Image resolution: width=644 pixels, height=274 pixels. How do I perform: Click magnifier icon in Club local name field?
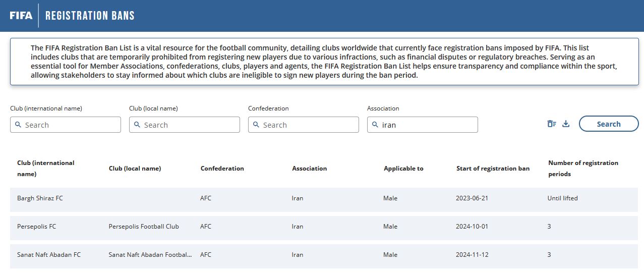click(137, 125)
